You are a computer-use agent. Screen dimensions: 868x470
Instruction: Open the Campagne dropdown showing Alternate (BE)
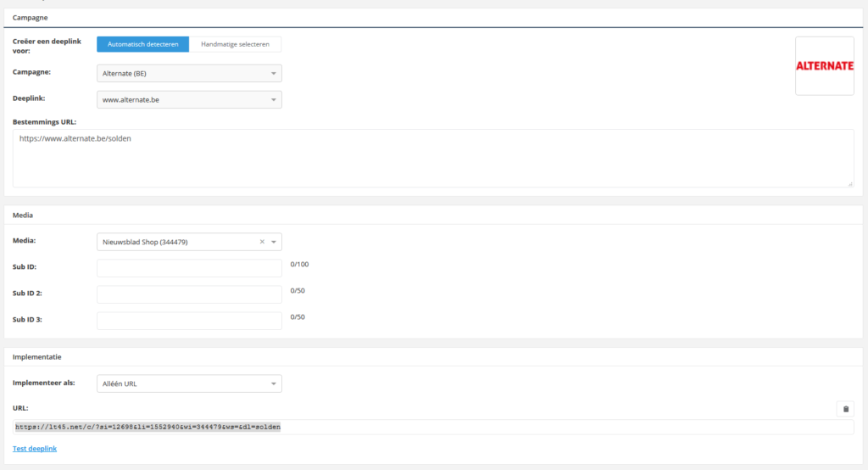pyautogui.click(x=189, y=74)
